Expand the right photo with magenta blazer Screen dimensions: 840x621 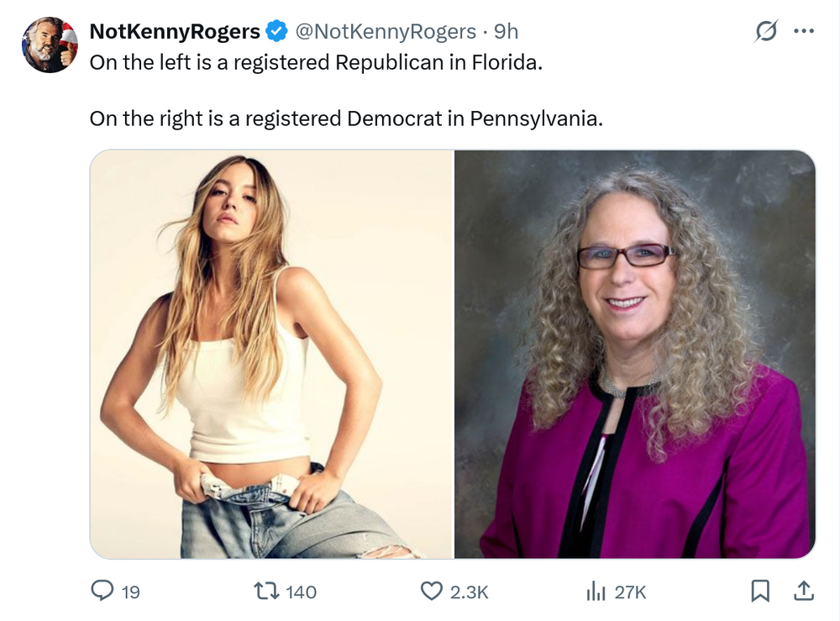tap(635, 354)
